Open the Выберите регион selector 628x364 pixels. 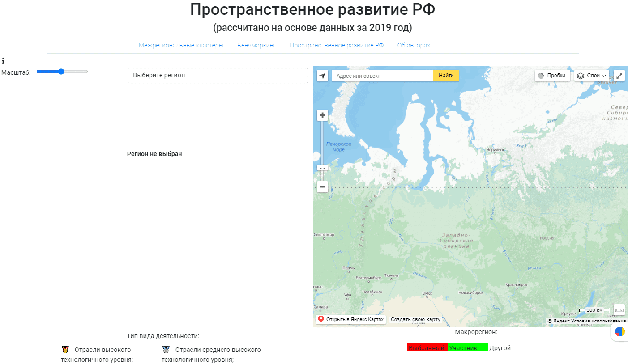[218, 76]
